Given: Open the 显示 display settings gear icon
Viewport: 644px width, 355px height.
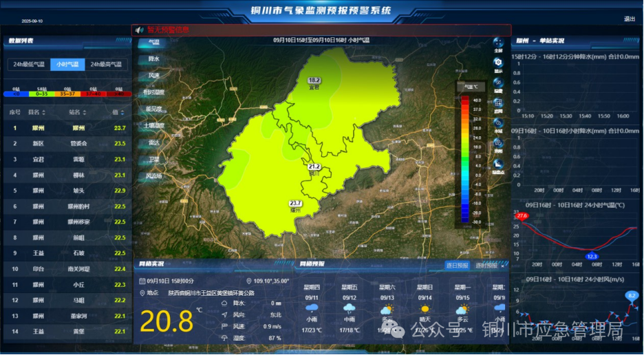Looking at the screenshot, I should point(497,63).
